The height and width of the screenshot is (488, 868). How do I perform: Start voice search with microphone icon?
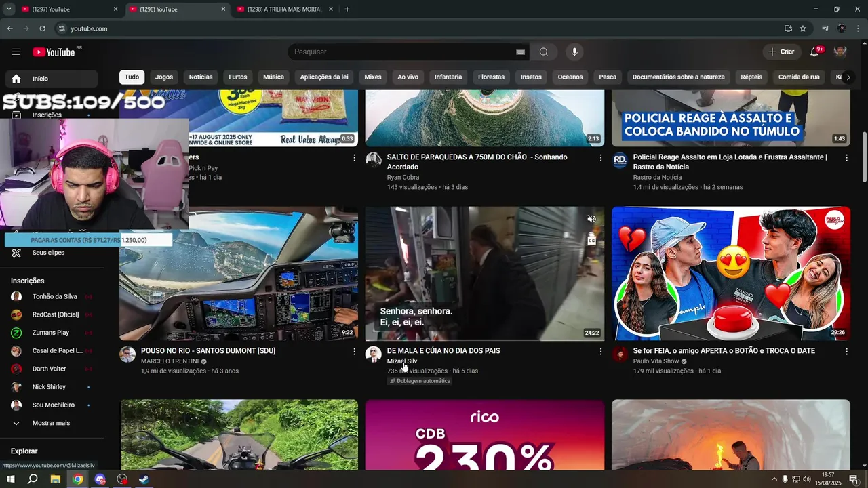pos(574,52)
